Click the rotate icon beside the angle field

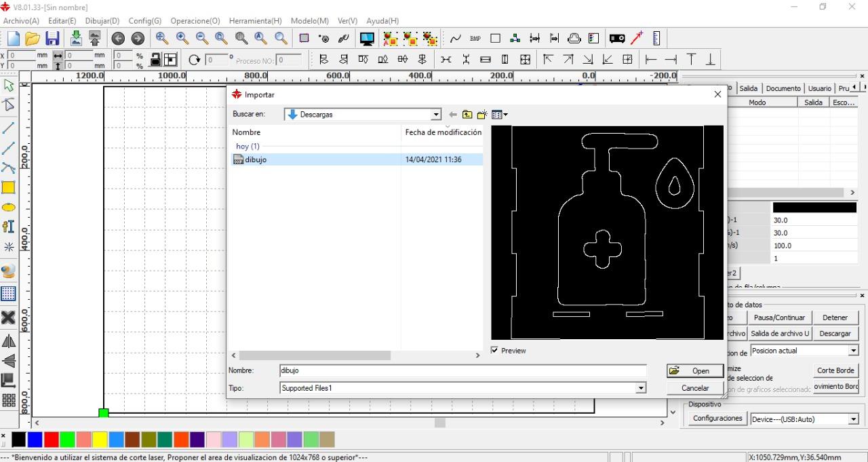pyautogui.click(x=195, y=60)
